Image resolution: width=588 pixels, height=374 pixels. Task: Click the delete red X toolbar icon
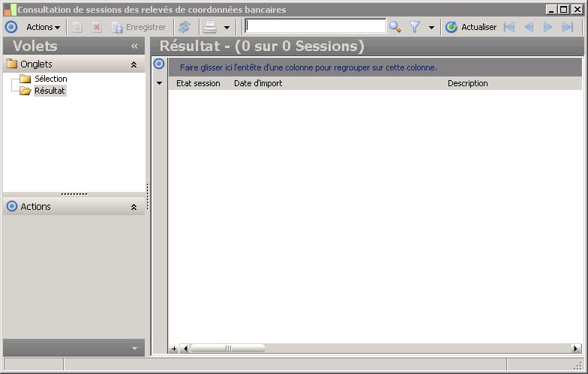[x=96, y=27]
